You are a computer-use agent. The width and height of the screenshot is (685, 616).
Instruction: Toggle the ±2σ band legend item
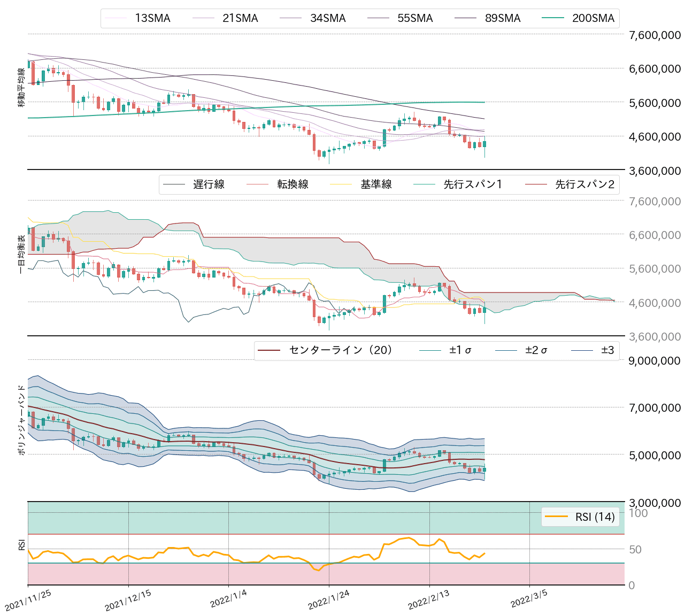coord(534,350)
